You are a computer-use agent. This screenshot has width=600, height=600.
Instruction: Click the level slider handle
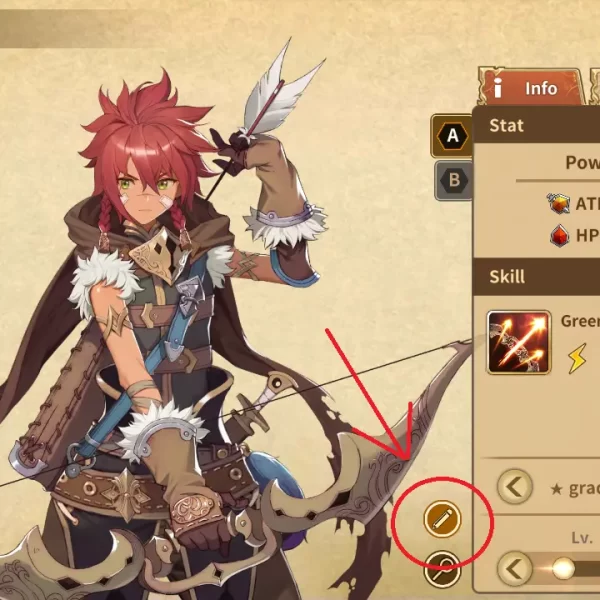tap(563, 569)
